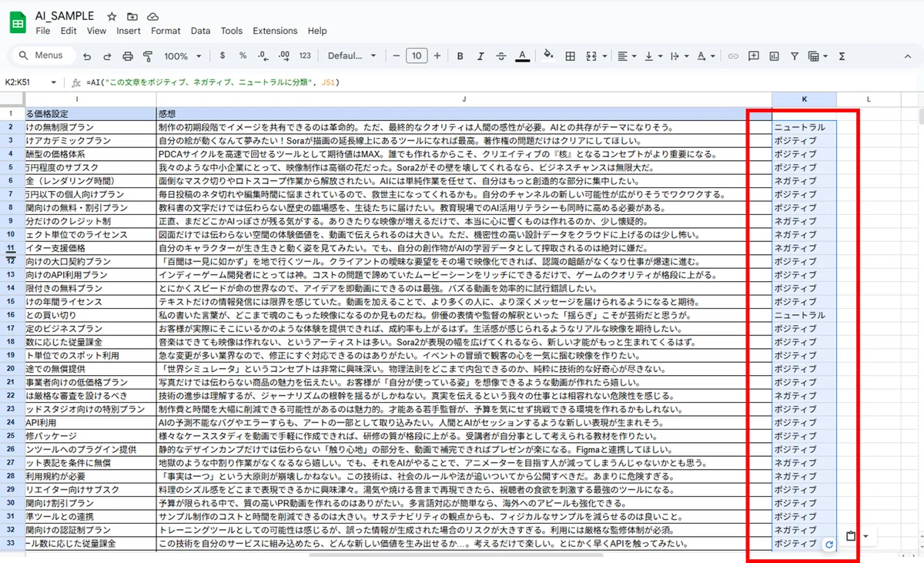Open the zoom 100% dropdown
Viewport: 924px width, 563px height.
click(x=182, y=56)
